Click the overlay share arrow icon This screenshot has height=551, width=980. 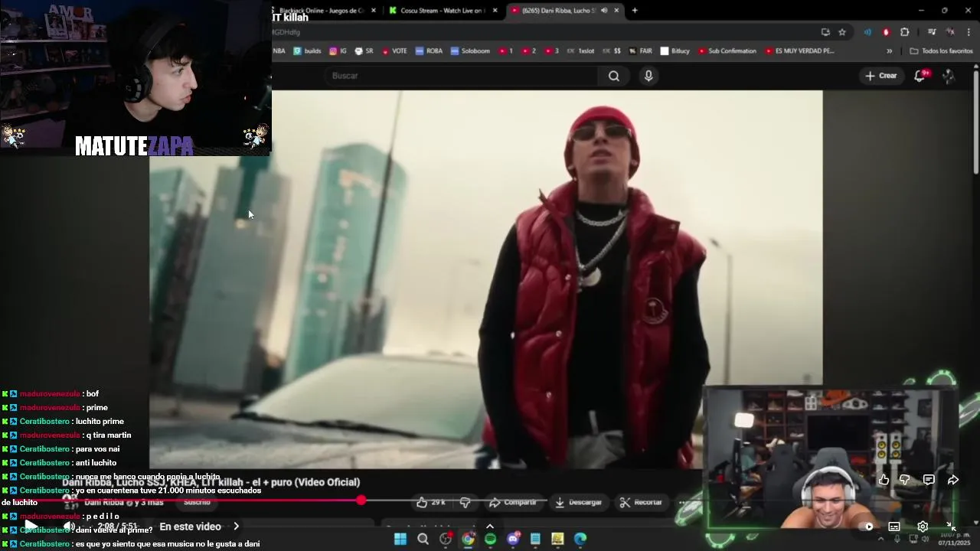[x=953, y=480]
